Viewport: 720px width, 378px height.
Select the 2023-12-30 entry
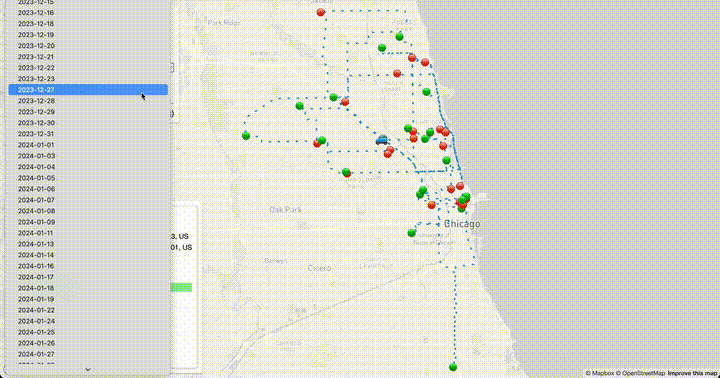tap(88, 123)
